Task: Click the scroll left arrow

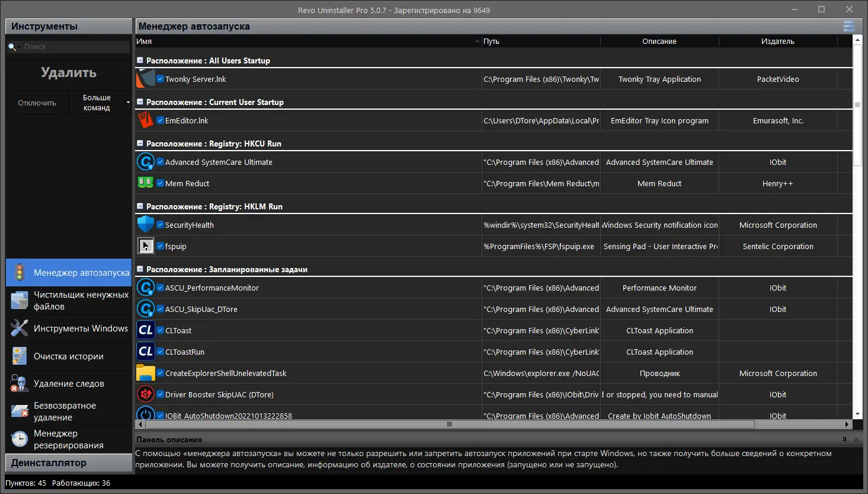Action: coord(140,424)
